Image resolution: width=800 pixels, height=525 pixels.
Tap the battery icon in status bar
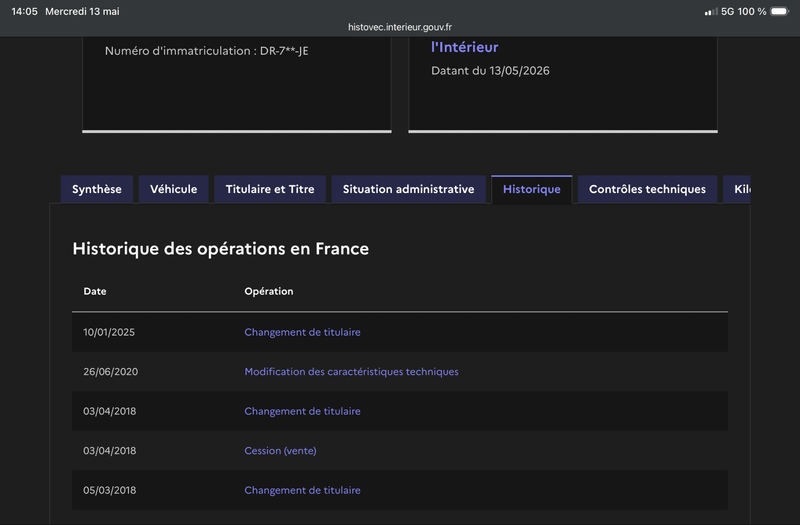point(780,11)
